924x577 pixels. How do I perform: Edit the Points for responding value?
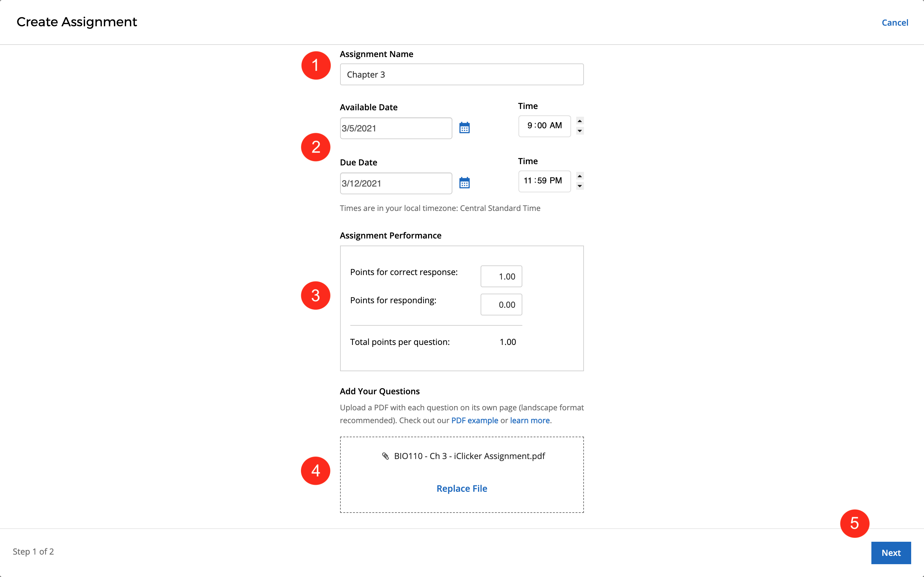coord(501,304)
